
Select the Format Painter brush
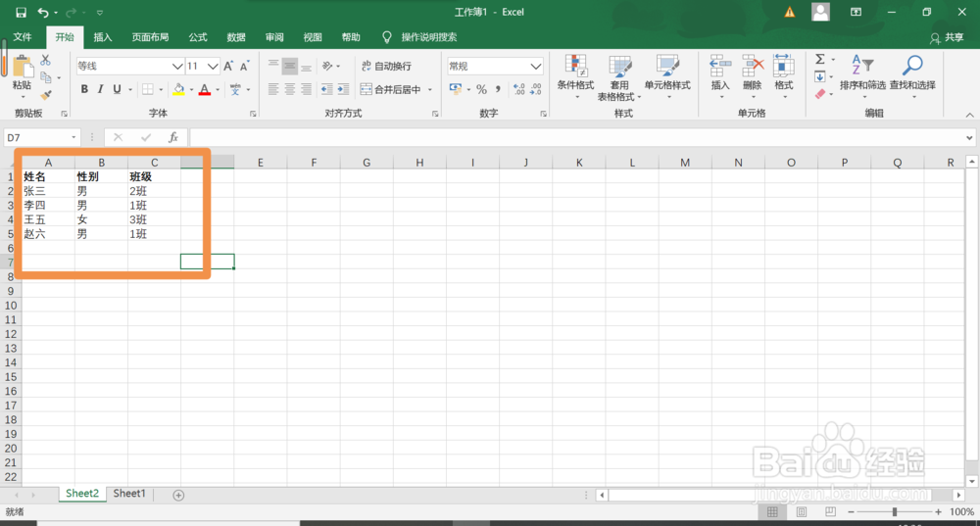(46, 95)
